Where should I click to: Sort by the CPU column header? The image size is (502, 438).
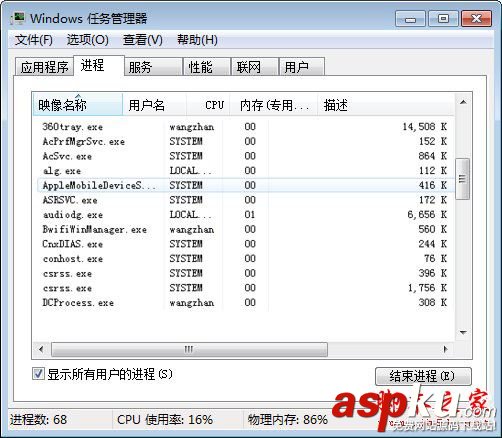pyautogui.click(x=208, y=105)
